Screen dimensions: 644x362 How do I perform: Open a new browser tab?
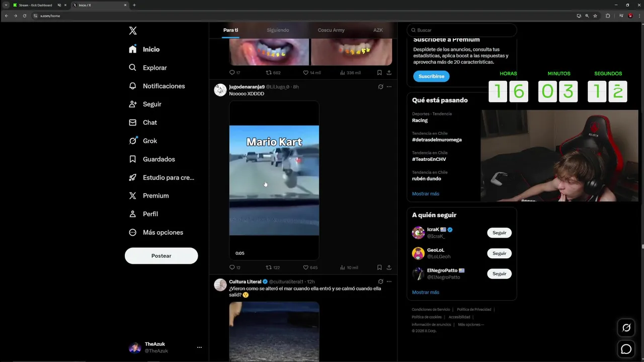pyautogui.click(x=134, y=5)
